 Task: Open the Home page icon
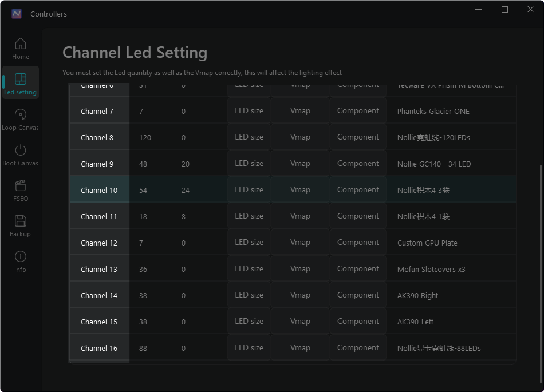21,43
